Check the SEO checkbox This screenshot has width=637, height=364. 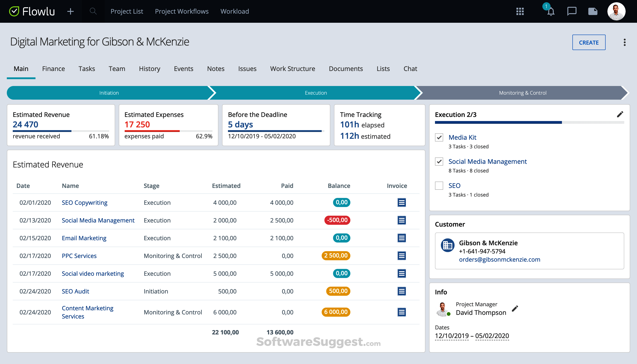[439, 186]
